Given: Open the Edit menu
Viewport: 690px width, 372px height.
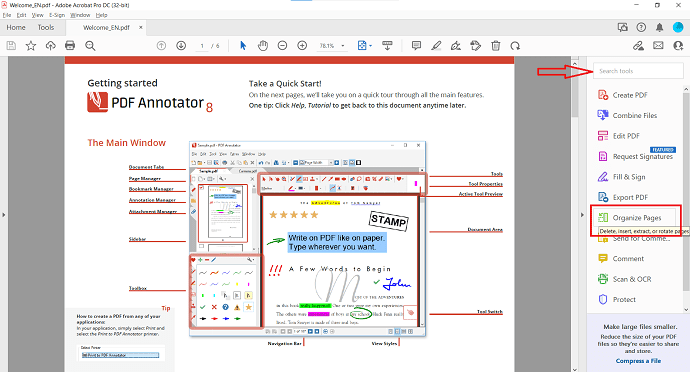Looking at the screenshot, I should point(22,15).
